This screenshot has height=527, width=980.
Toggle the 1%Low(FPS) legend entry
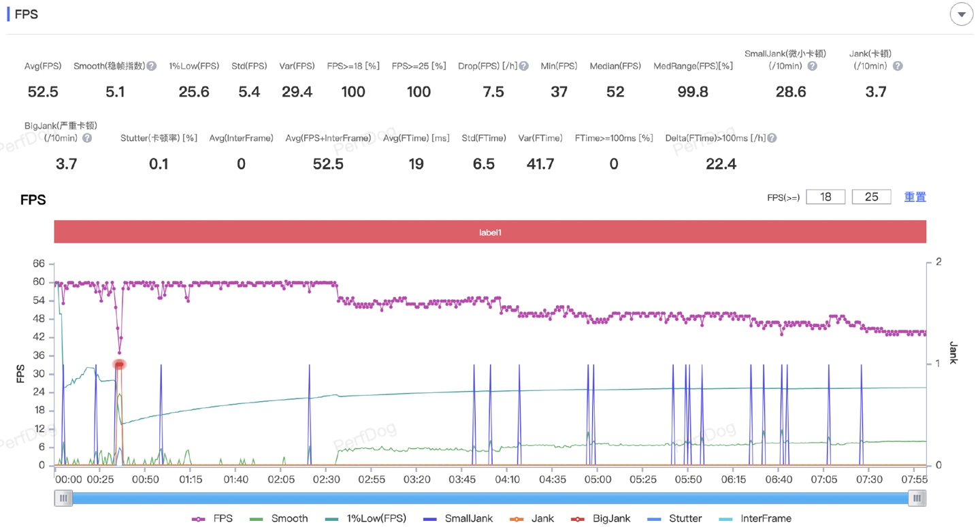(x=366, y=518)
